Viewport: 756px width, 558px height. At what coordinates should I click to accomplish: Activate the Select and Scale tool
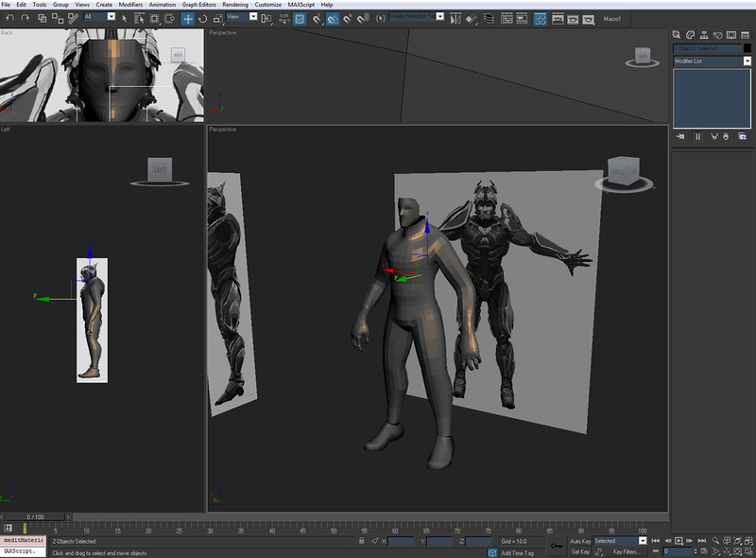click(218, 18)
